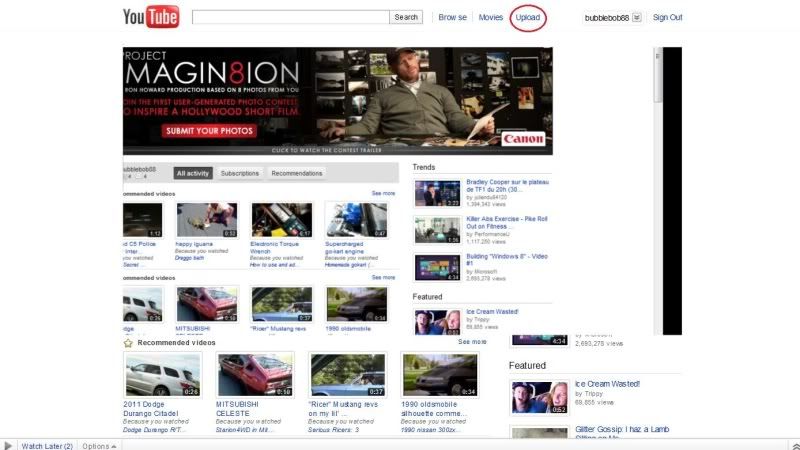Click the play icon in the bottom bar
The height and width of the screenshot is (450, 800).
8,445
